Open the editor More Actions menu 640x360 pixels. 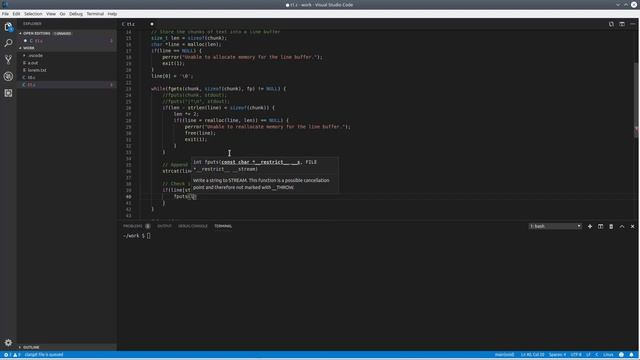(x=632, y=24)
